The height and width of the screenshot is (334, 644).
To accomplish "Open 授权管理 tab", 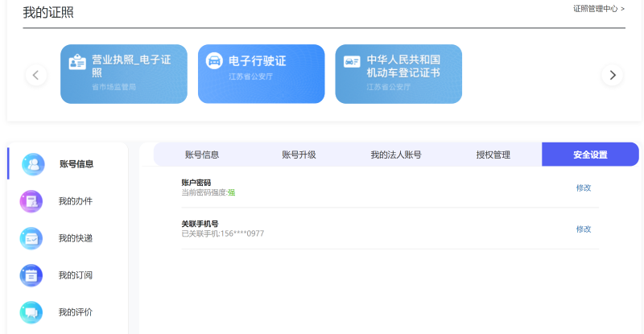I will [x=493, y=155].
